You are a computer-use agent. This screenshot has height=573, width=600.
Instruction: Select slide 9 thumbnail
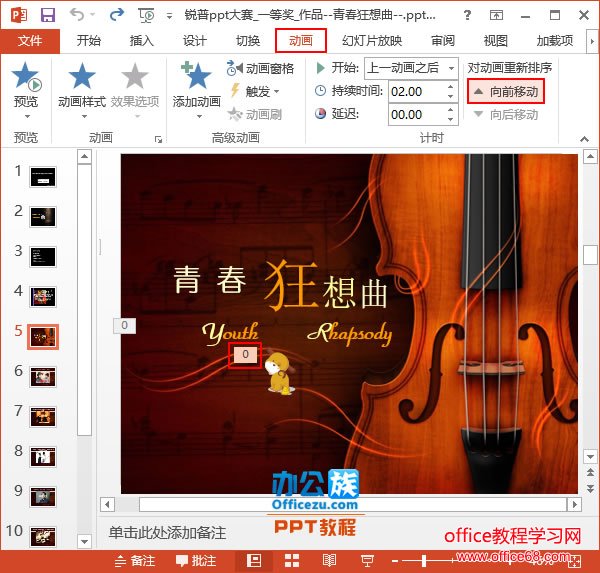(43, 497)
